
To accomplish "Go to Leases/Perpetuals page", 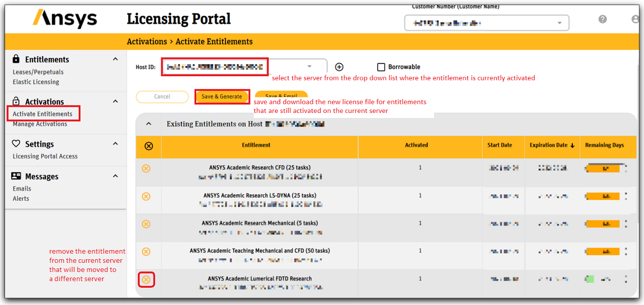I will 38,72.
